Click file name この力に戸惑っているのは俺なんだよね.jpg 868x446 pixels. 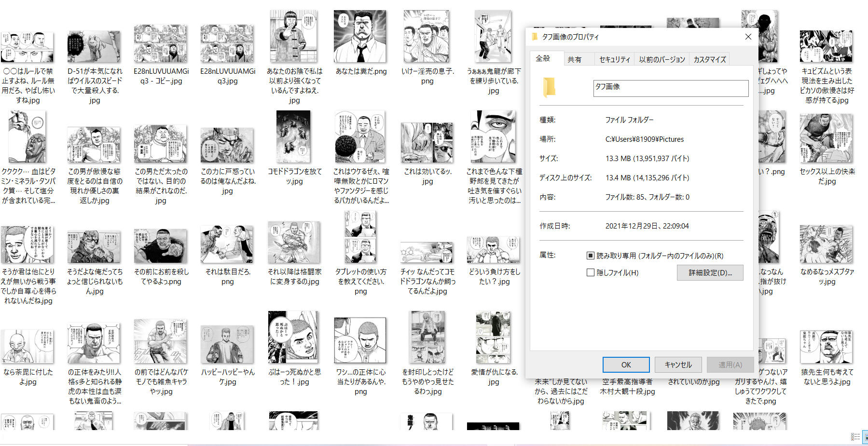tap(228, 181)
